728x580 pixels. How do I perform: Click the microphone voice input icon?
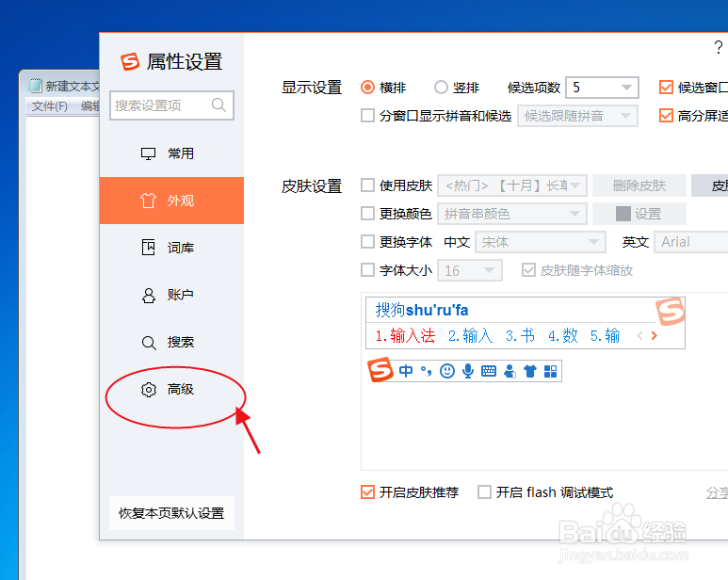tap(468, 371)
